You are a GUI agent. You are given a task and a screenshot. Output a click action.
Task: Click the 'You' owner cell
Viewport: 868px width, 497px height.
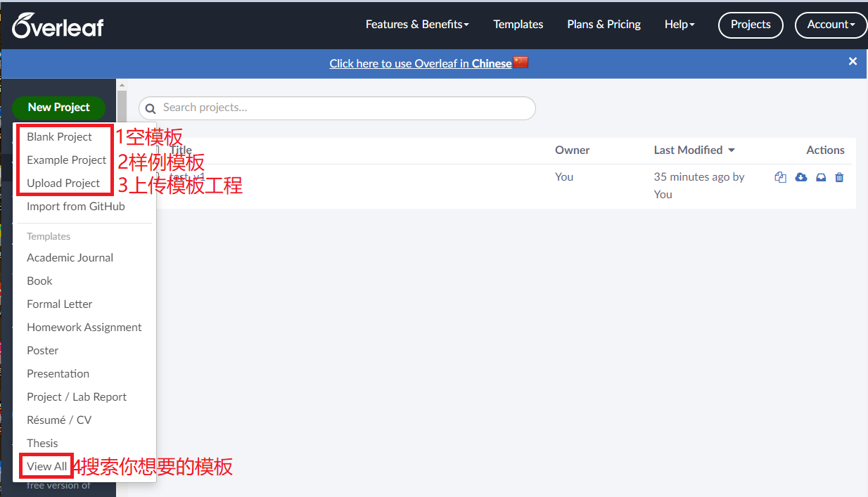pos(564,177)
